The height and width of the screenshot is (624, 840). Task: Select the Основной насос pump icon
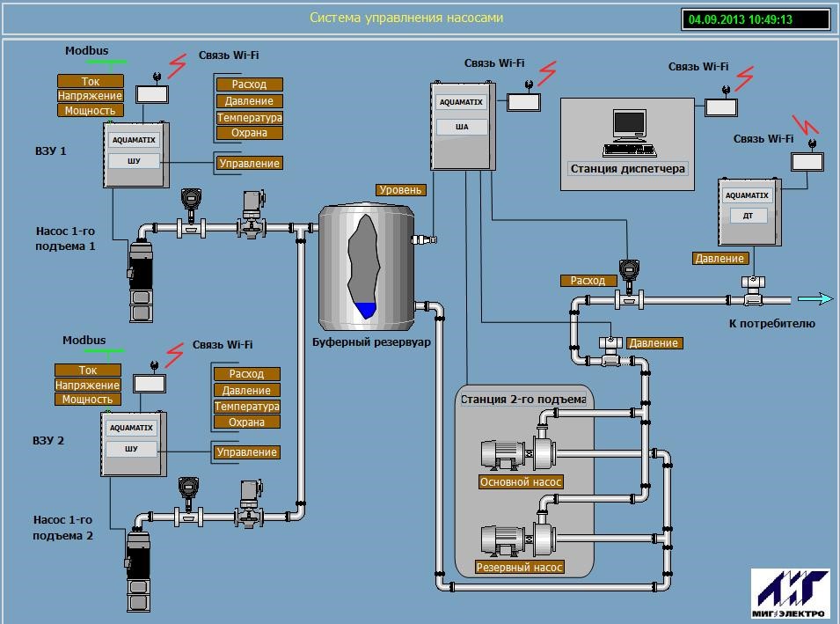tap(516, 454)
